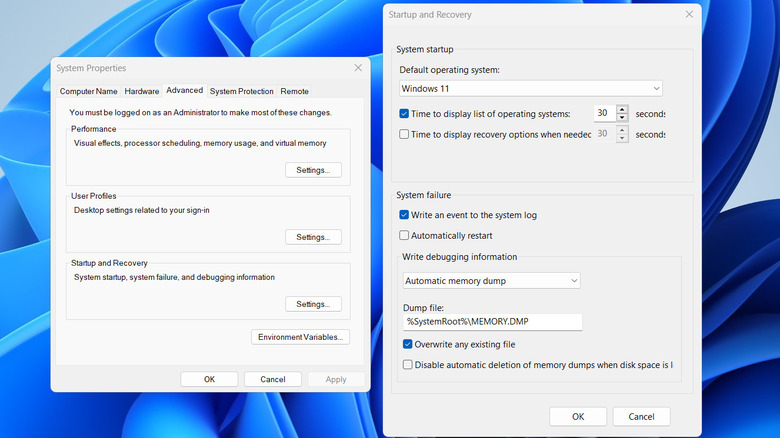Switch to the Computer Name tab

pos(88,91)
